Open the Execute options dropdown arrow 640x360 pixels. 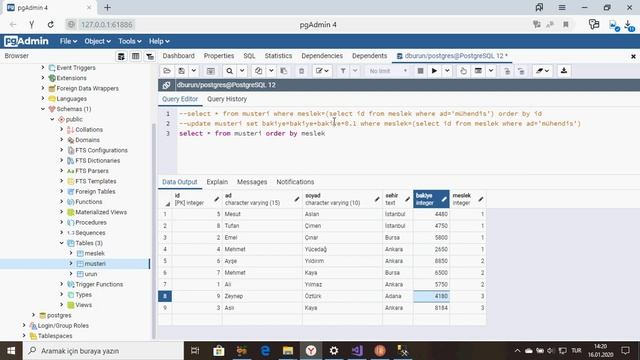[x=447, y=71]
